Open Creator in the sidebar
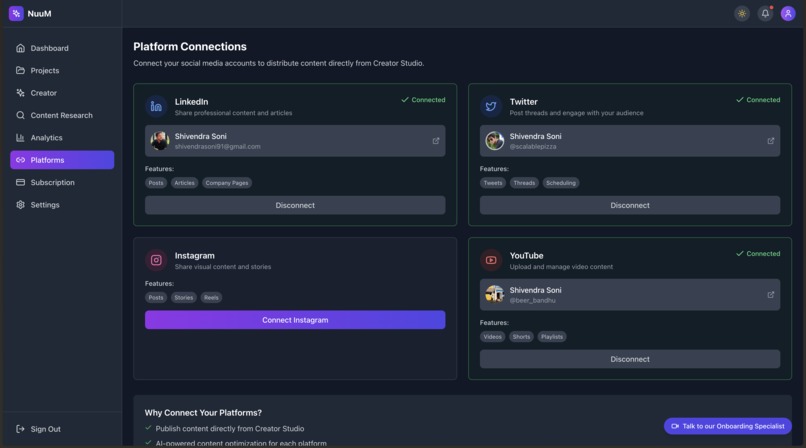 coord(62,93)
